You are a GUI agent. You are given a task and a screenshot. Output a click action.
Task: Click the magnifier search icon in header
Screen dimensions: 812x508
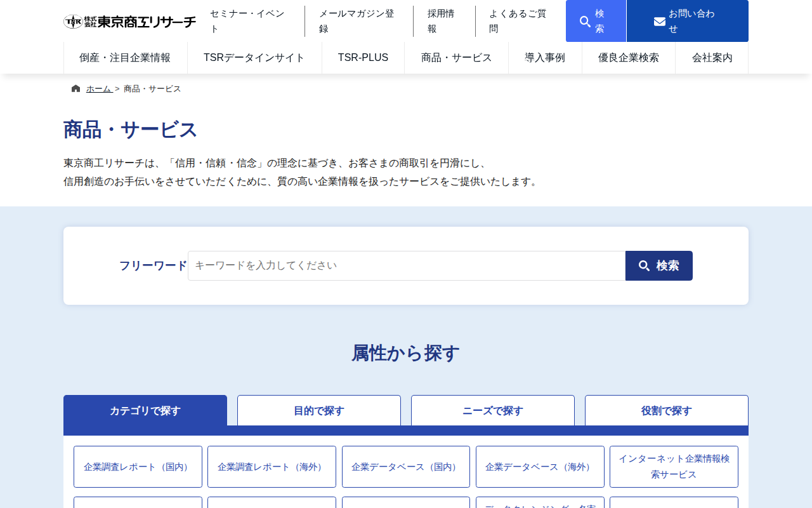point(584,20)
